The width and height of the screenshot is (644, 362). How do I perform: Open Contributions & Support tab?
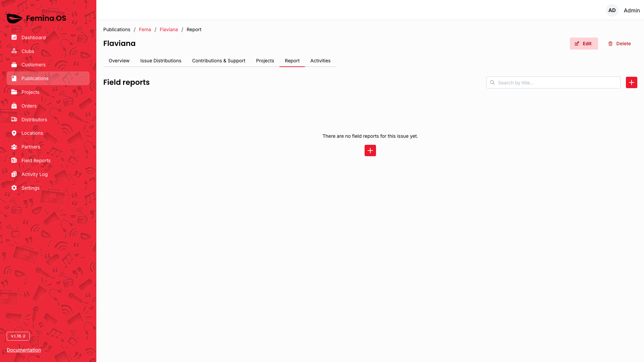point(219,61)
